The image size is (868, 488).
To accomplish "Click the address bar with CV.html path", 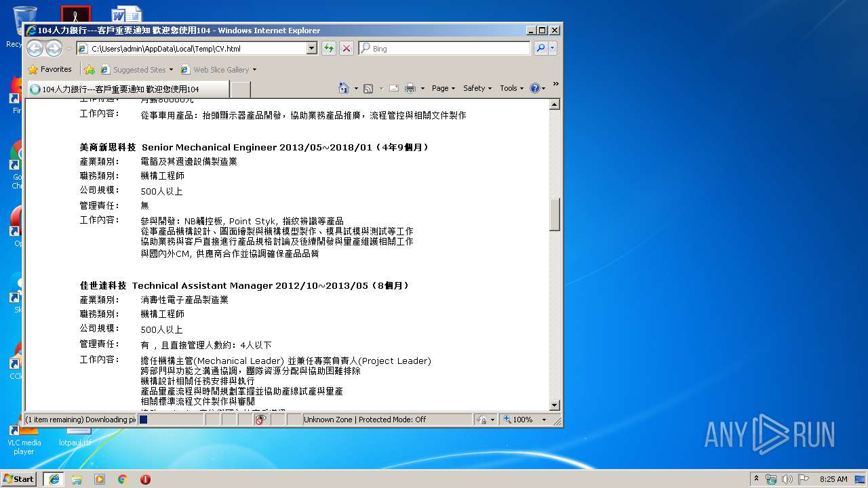I will (191, 49).
